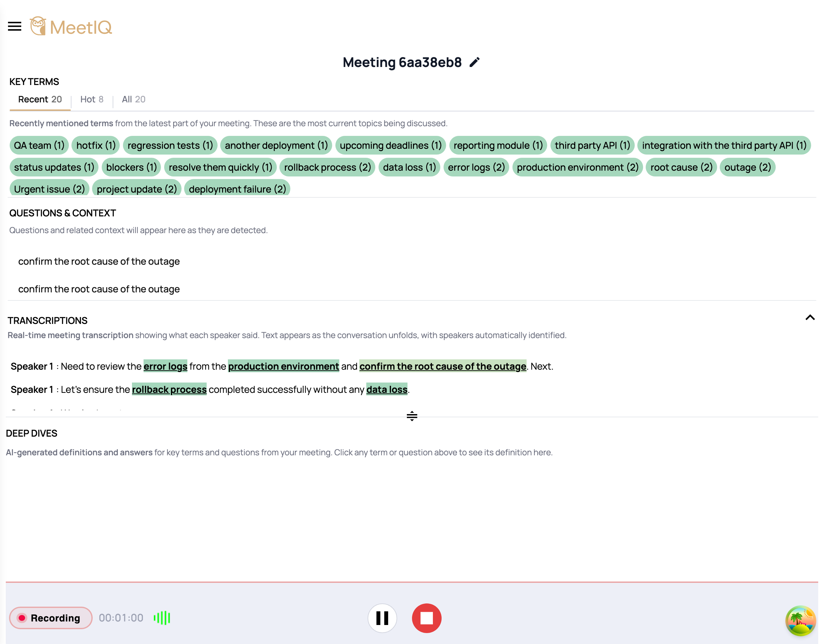Collapse the Transcriptions section chevron
Screen dimensions: 824x644
(x=810, y=317)
